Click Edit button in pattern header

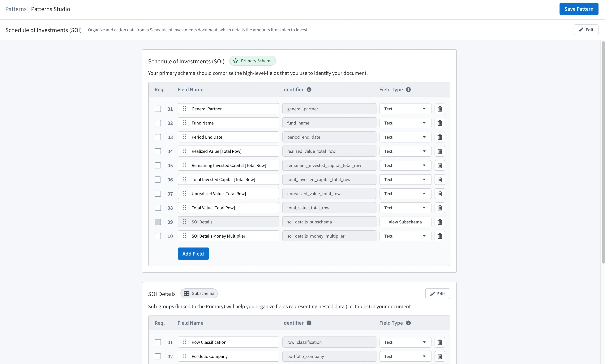click(x=586, y=30)
